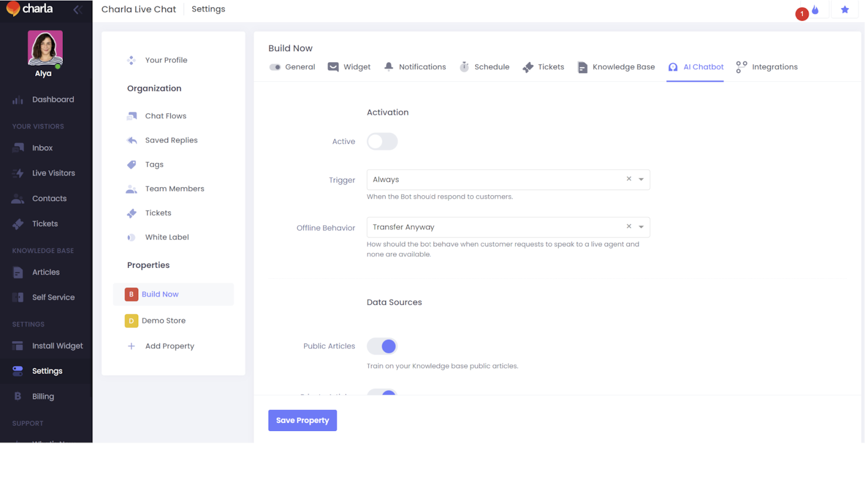Click the star icon in the top bar
Screen dimensions: 868x488
(845, 9)
